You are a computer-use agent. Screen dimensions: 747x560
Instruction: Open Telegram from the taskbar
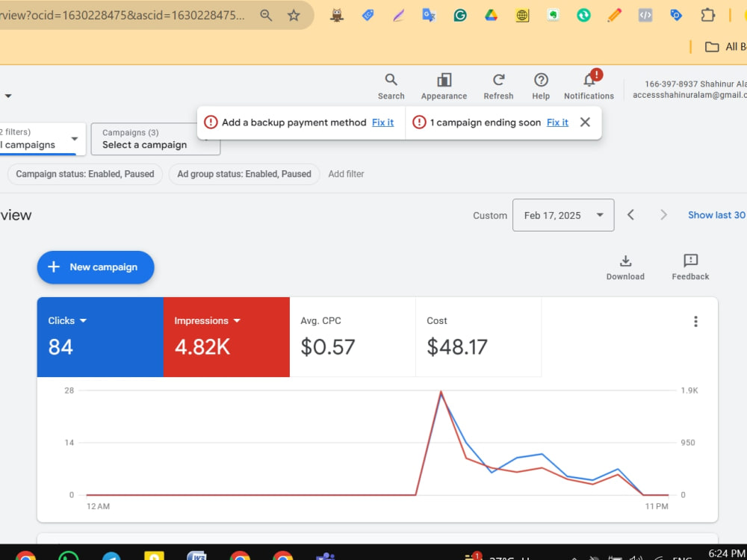coord(111,556)
